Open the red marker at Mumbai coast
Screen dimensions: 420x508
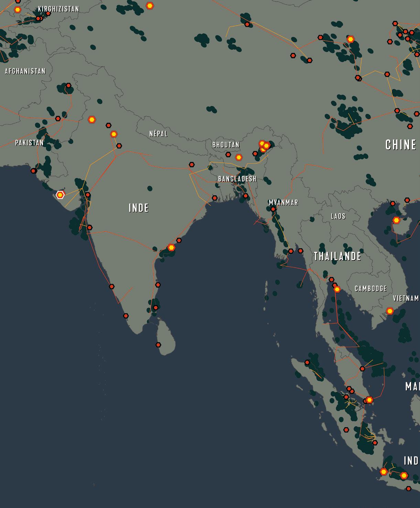89,228
